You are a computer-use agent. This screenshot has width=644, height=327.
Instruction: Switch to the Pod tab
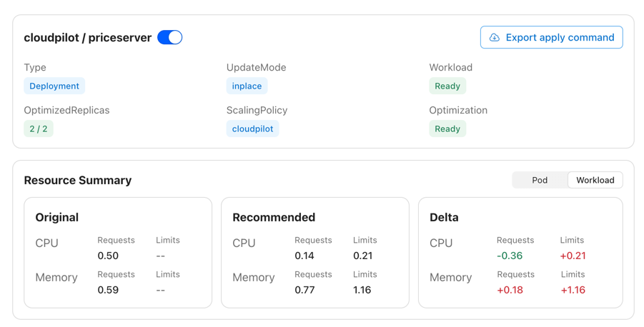pyautogui.click(x=540, y=180)
